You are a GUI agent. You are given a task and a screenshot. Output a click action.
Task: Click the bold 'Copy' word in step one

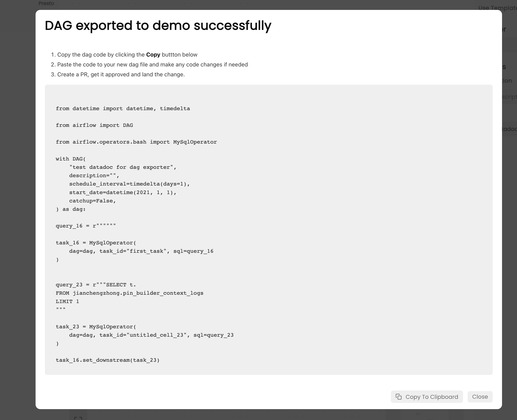tap(153, 55)
